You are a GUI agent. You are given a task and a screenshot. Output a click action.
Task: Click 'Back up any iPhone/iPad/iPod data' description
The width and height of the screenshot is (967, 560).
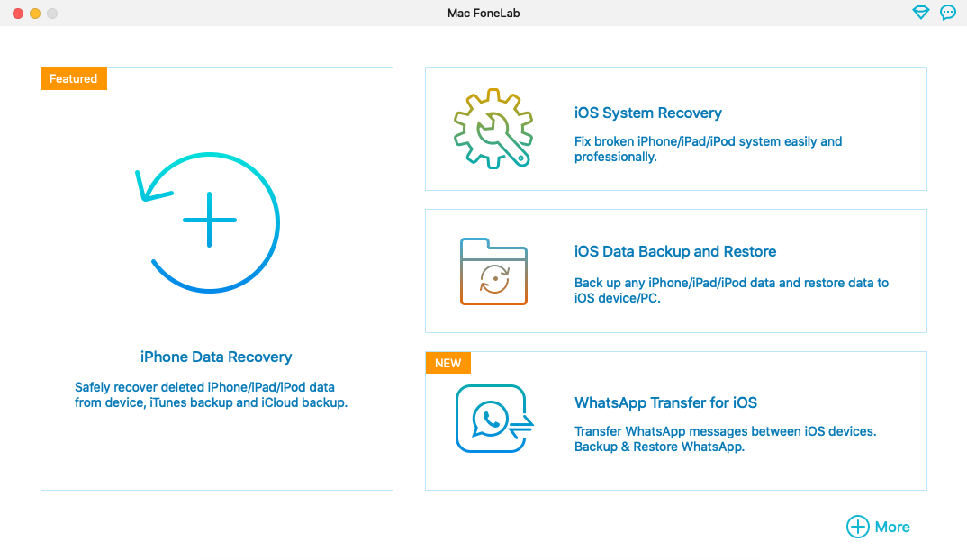(x=731, y=291)
